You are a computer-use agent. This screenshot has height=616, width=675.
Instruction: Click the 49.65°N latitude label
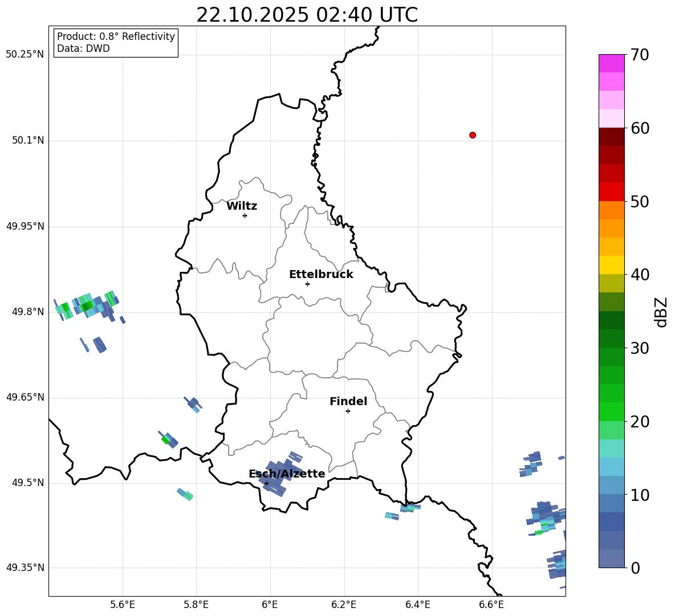tap(25, 397)
